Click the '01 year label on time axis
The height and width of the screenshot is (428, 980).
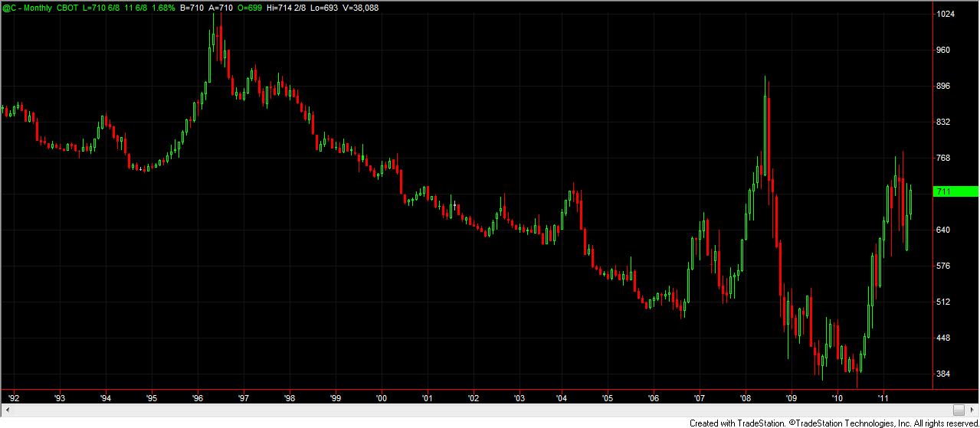point(428,398)
